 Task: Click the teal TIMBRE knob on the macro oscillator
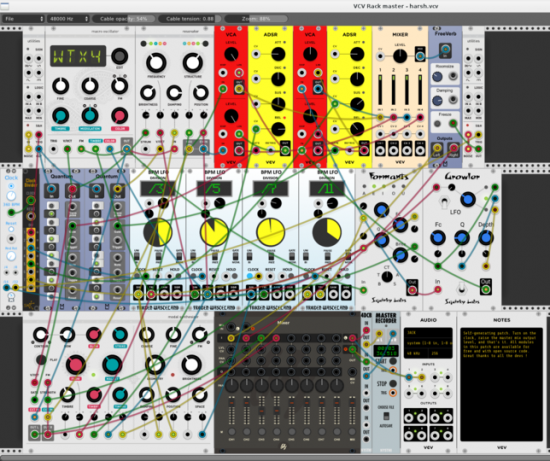coord(61,116)
